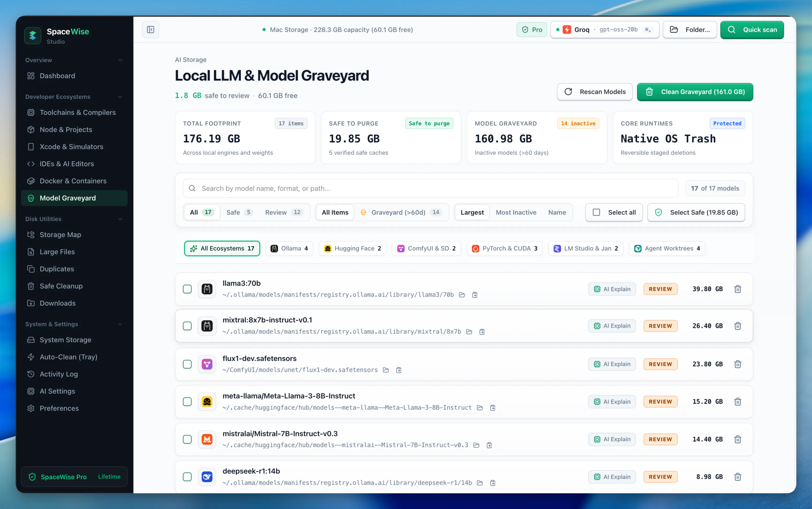Collapse Disk Utilities section
Viewport: 812px width, 509px height.
point(120,219)
